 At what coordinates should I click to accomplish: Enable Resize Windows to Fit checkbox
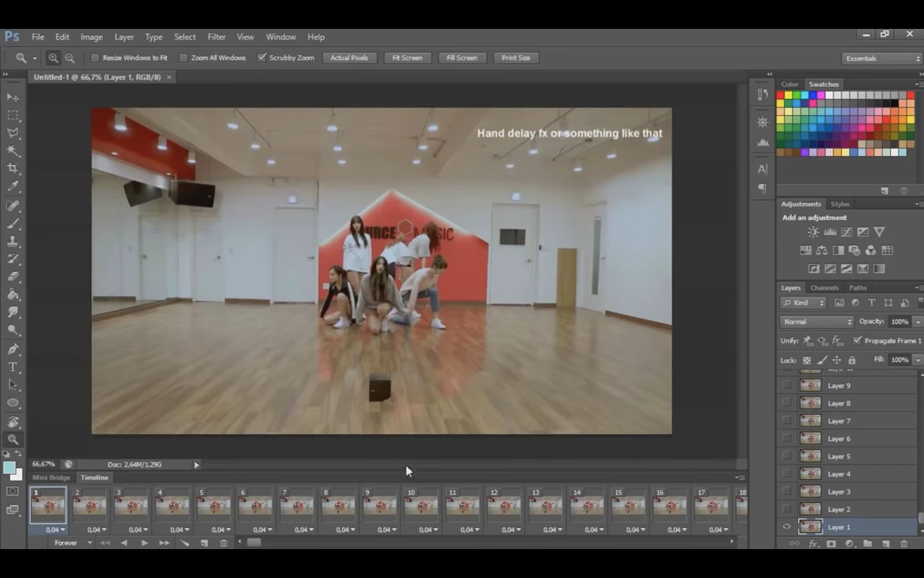(95, 58)
